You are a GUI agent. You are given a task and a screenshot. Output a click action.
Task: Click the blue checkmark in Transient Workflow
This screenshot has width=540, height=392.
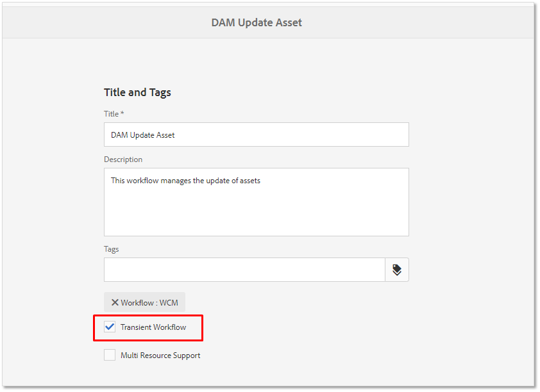click(x=110, y=327)
